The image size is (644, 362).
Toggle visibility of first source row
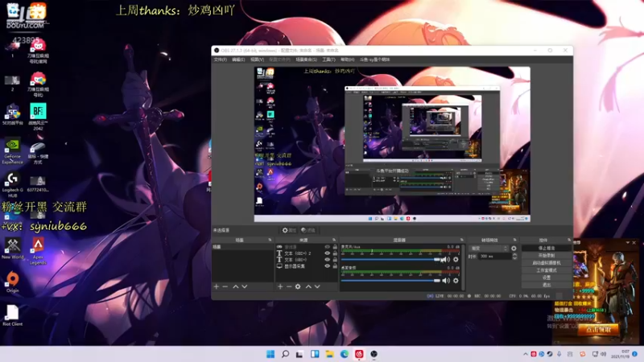point(328,247)
